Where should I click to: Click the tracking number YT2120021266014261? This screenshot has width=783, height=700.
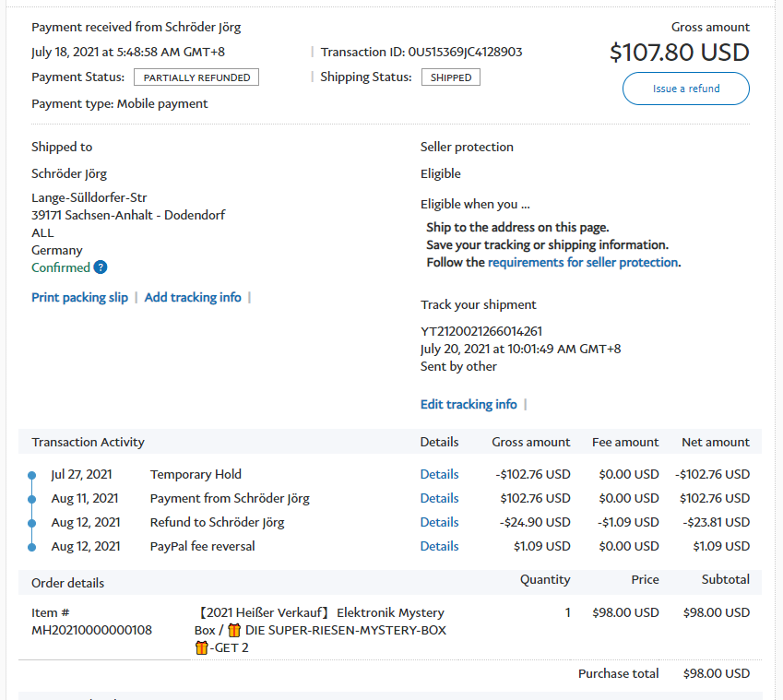481,331
